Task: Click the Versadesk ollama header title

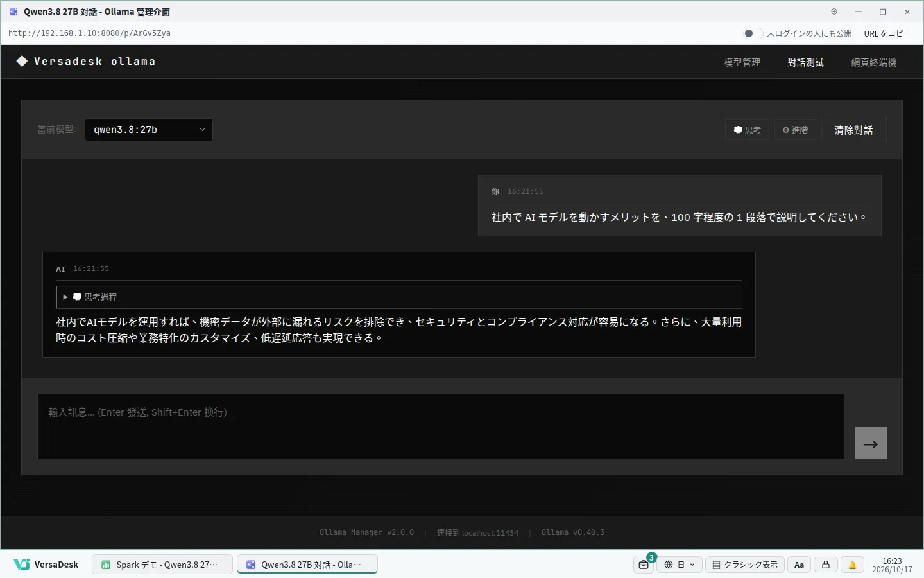Action: 94,62
